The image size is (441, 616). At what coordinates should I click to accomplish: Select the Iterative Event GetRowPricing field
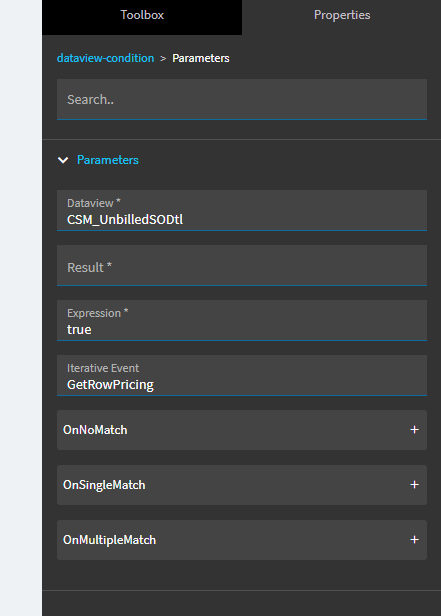(x=242, y=376)
